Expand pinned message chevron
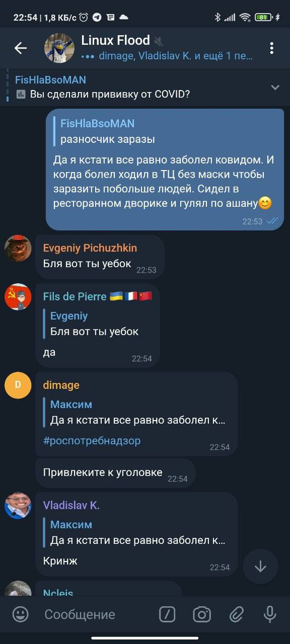Image resolution: width=290 pixels, height=644 pixels. 275,88
